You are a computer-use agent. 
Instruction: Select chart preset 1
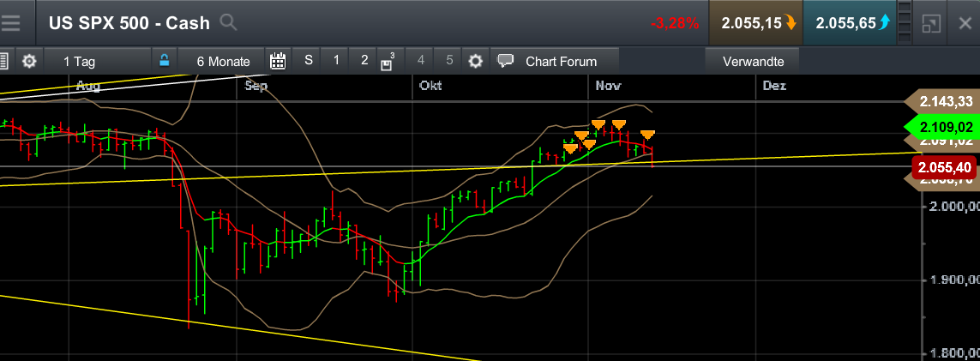[x=336, y=61]
